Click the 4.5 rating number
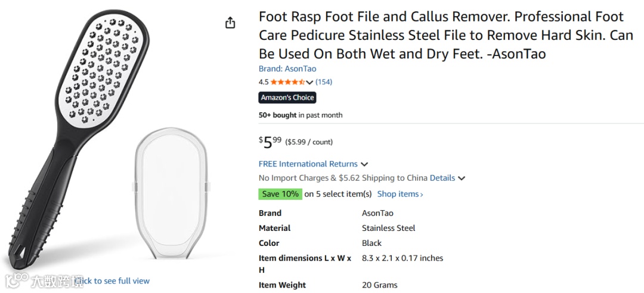This screenshot has height=293, width=644. pos(264,82)
